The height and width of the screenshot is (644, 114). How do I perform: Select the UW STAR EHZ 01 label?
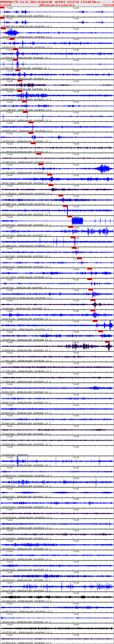[27, 298]
